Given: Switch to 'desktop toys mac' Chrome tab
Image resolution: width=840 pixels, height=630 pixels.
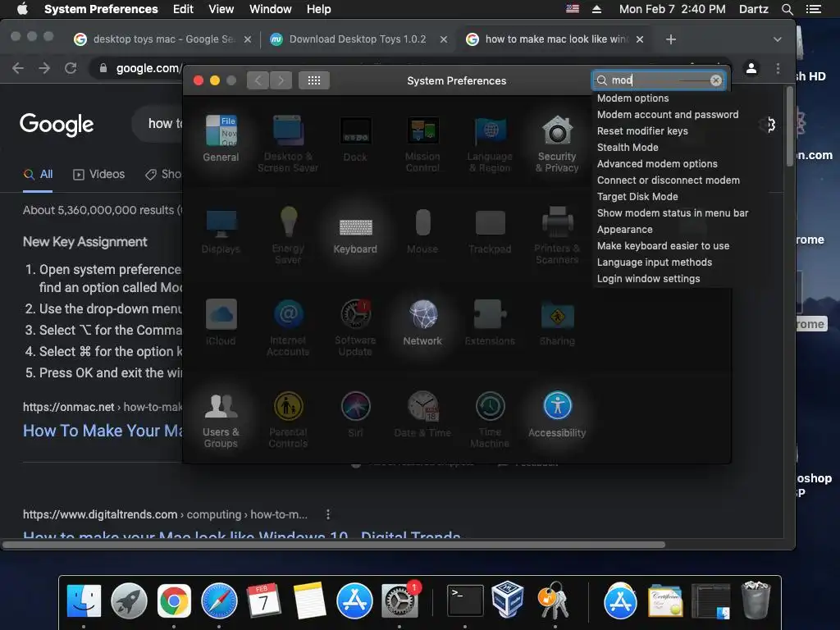Looking at the screenshot, I should pyautogui.click(x=162, y=39).
